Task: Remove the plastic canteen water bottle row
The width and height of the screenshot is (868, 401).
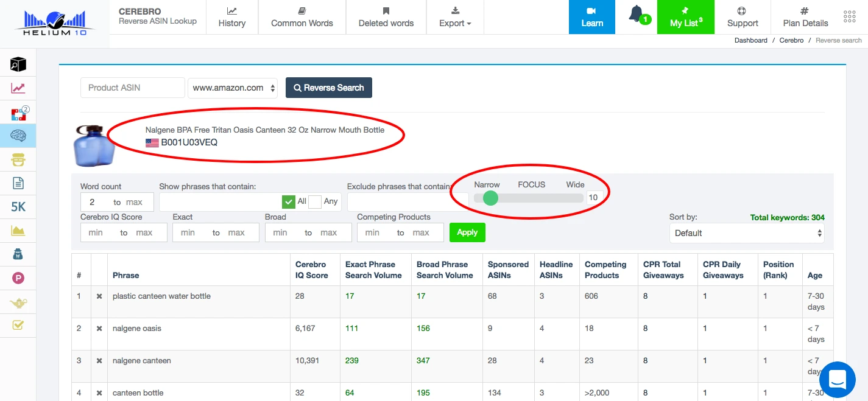Action: point(99,296)
